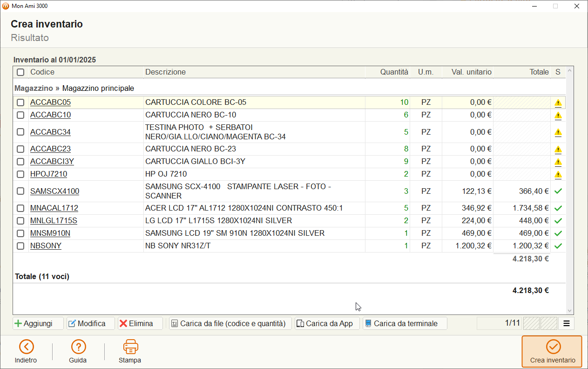Open the hamburger options menu icon
The height and width of the screenshot is (369, 588).
(567, 323)
